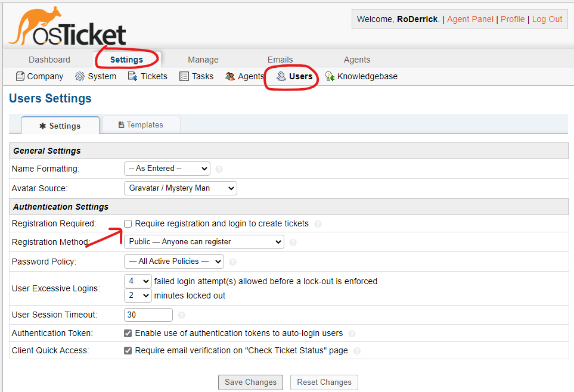574x392 pixels.
Task: Click the Log Out link
Action: [547, 20]
